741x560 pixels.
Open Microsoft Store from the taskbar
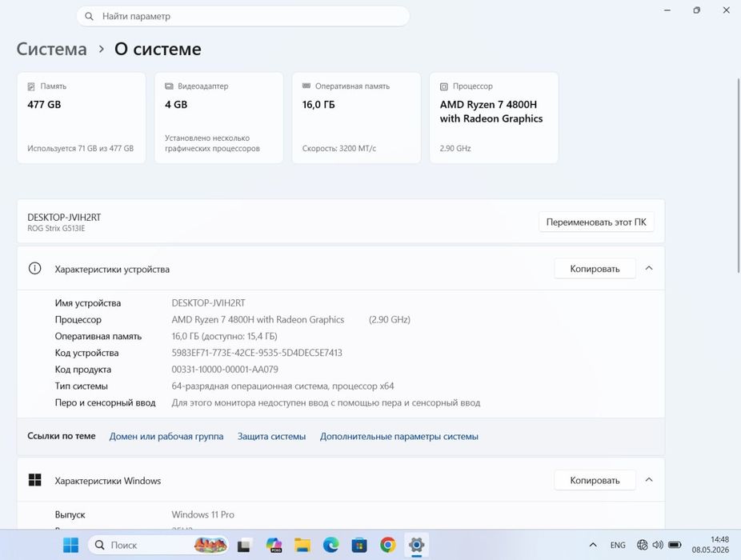click(x=359, y=545)
